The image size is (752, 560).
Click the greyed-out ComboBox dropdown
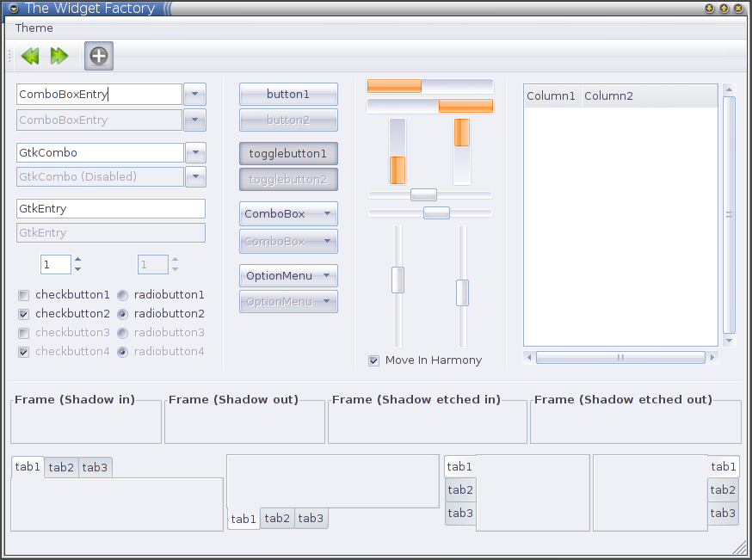288,241
